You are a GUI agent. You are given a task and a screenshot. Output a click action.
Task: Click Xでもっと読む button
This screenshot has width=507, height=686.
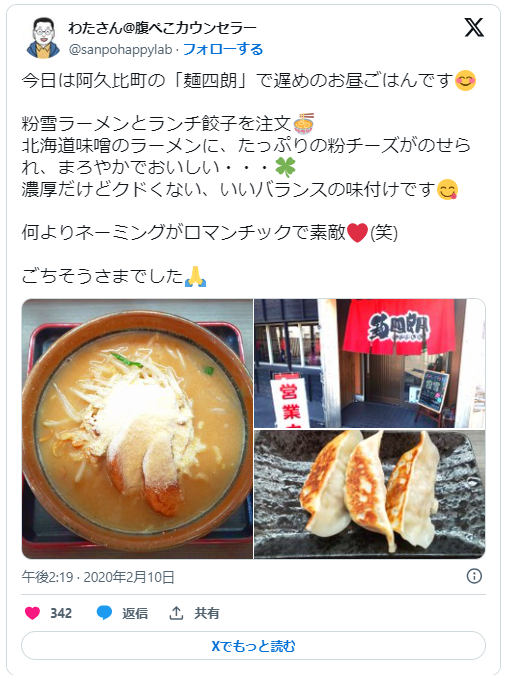[253, 645]
